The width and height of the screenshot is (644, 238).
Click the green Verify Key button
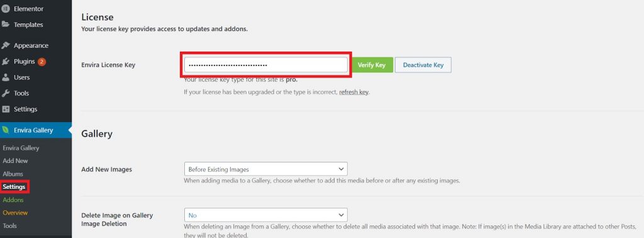[372, 65]
